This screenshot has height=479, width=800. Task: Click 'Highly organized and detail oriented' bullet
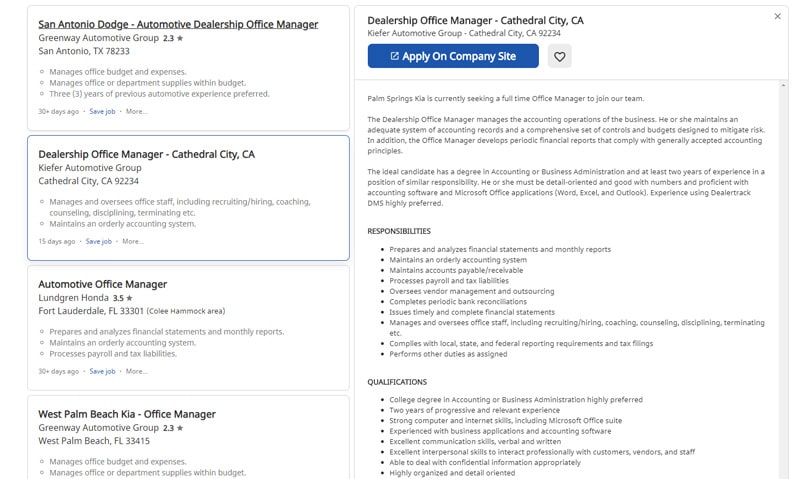452,473
